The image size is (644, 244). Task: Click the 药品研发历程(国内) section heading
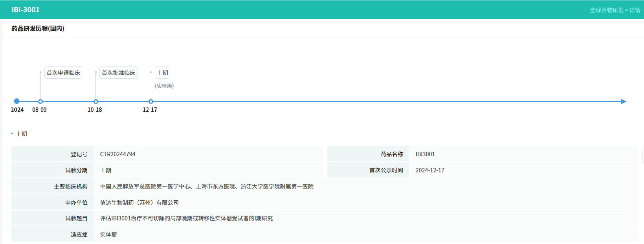tap(38, 28)
